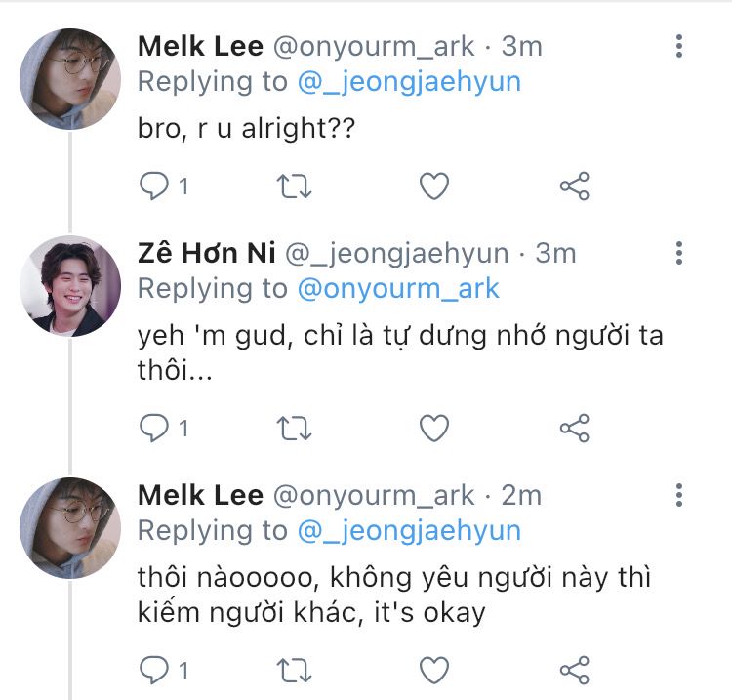Like the "yeh 'm gud" tweet

point(433,427)
